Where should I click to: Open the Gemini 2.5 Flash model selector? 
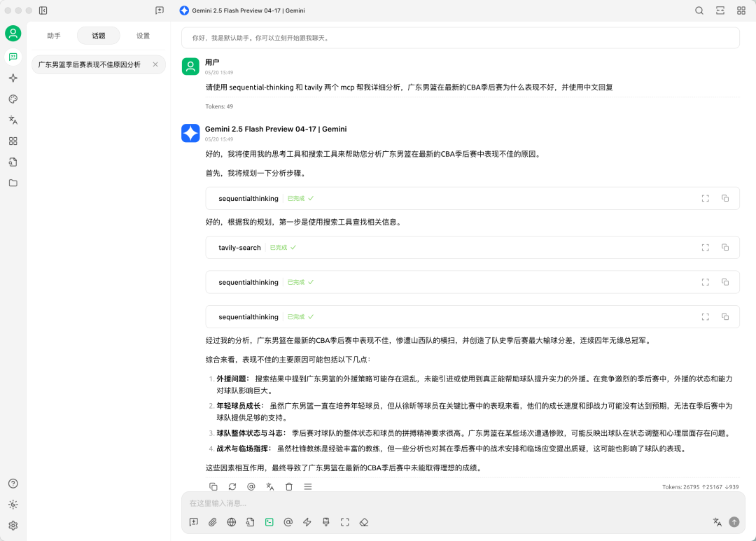[242, 10]
